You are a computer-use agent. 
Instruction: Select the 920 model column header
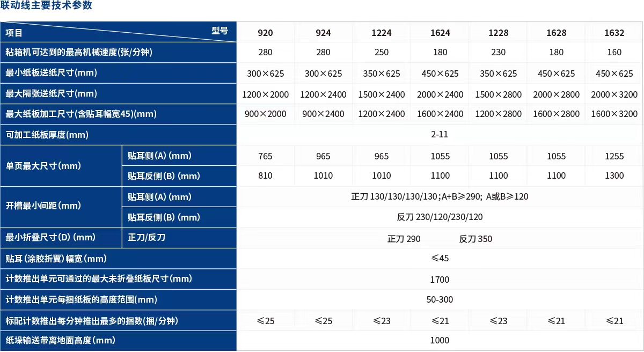pos(265,33)
